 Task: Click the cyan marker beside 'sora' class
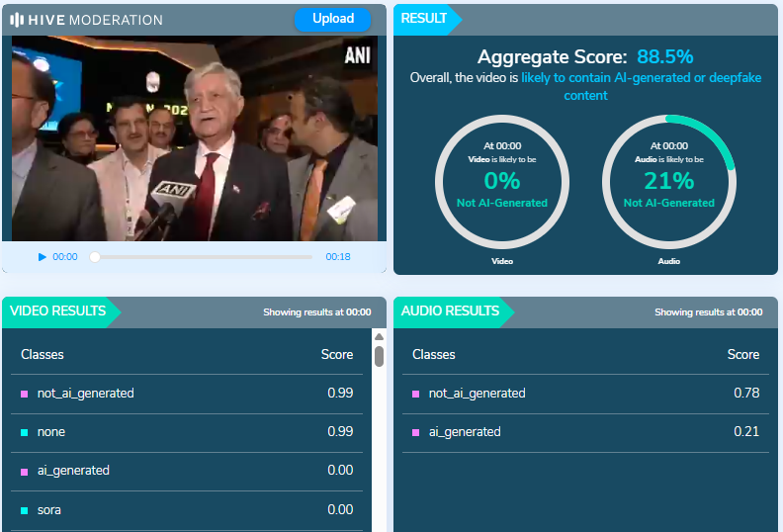pos(25,510)
